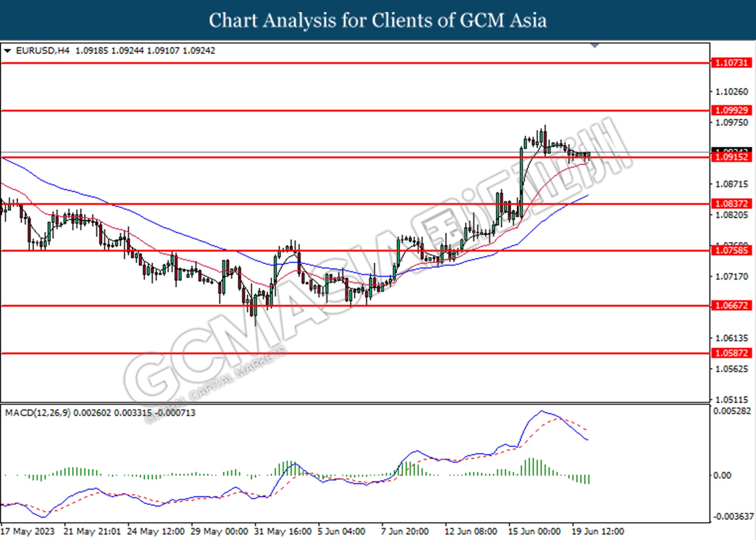Click the 29 May 00:00 time label
The width and height of the screenshot is (756, 540).
(x=219, y=531)
